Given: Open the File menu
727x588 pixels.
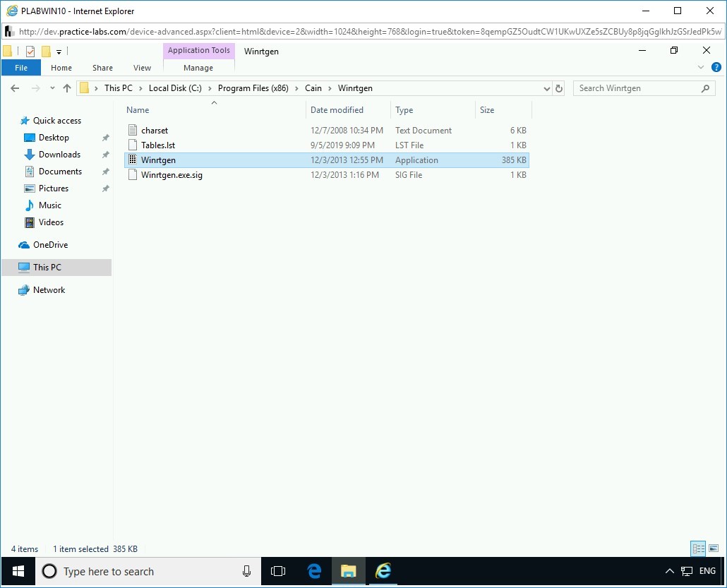Looking at the screenshot, I should [21, 68].
